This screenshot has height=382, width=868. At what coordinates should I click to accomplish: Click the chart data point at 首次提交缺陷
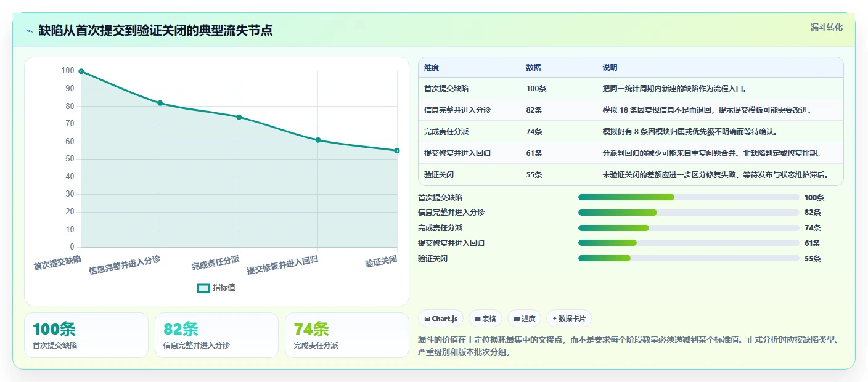coord(81,71)
